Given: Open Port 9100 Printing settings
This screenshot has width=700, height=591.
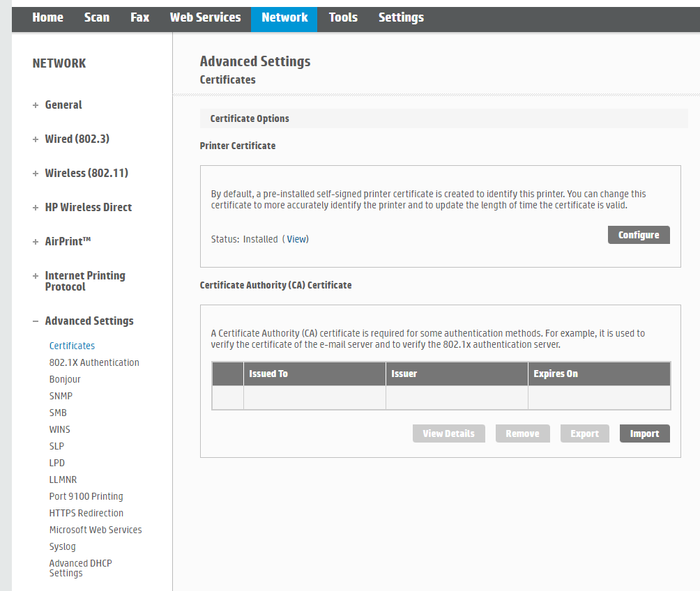Looking at the screenshot, I should (86, 496).
